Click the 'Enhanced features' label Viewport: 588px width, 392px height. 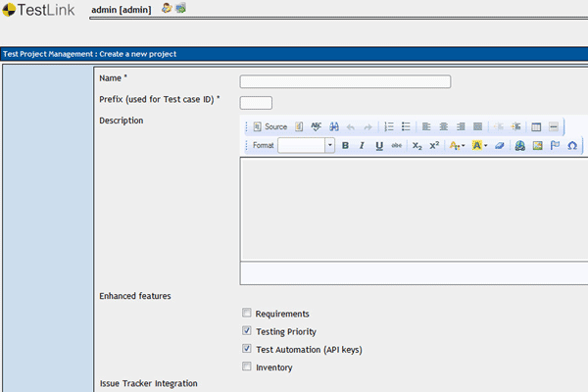pyautogui.click(x=135, y=296)
